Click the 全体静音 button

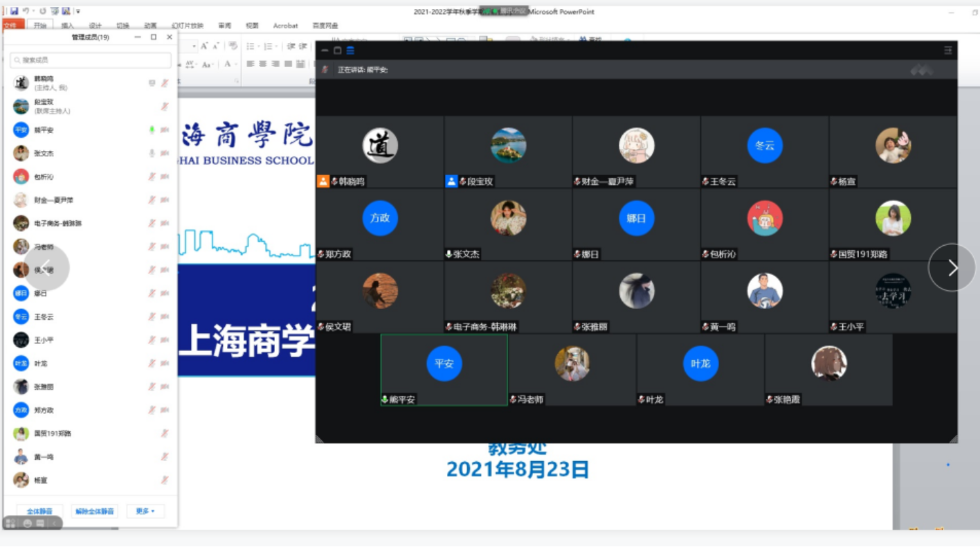coord(39,511)
